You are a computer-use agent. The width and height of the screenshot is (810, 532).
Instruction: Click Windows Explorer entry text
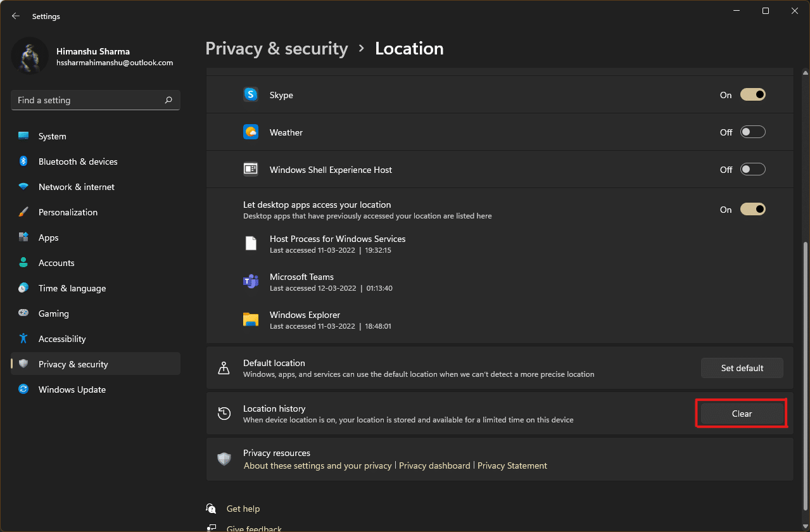pos(305,315)
